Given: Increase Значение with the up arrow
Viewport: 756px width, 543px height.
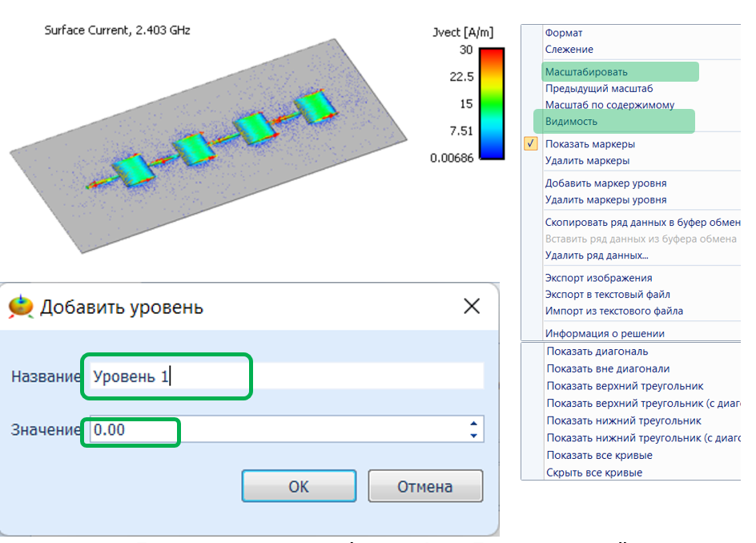Looking at the screenshot, I should (474, 424).
